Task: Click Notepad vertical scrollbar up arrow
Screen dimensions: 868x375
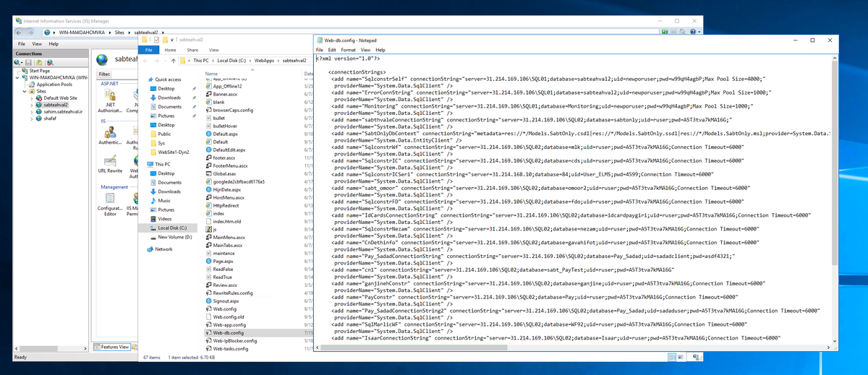Action: point(834,58)
